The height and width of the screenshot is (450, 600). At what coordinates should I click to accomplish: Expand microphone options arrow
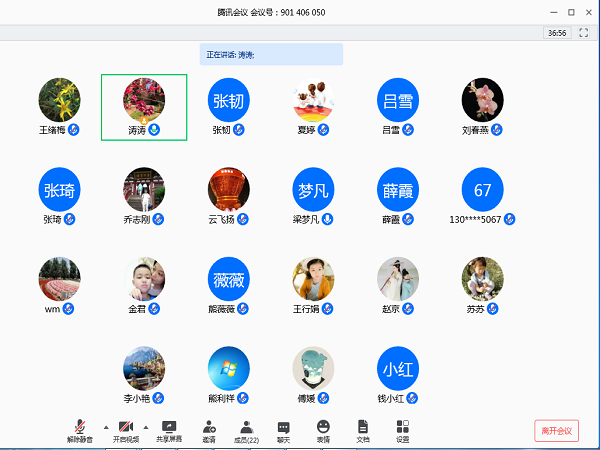tap(106, 427)
